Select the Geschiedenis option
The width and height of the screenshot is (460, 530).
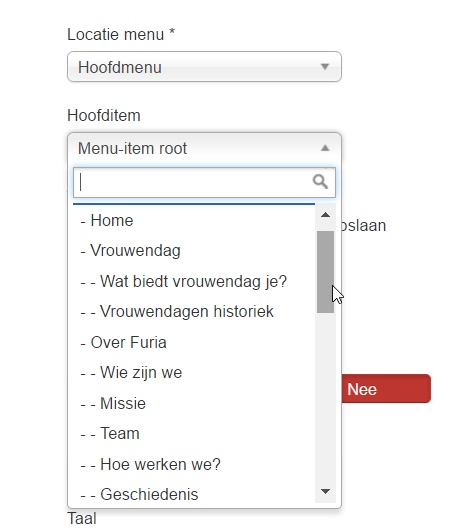point(194,494)
